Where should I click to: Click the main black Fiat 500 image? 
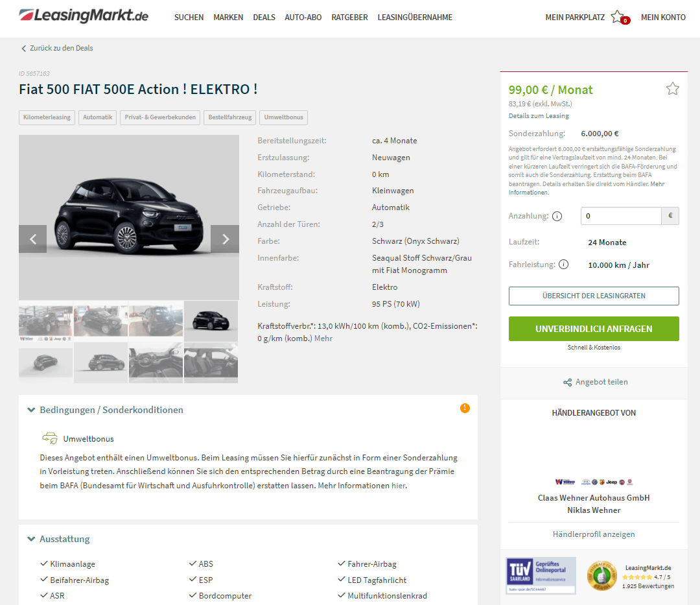129,217
